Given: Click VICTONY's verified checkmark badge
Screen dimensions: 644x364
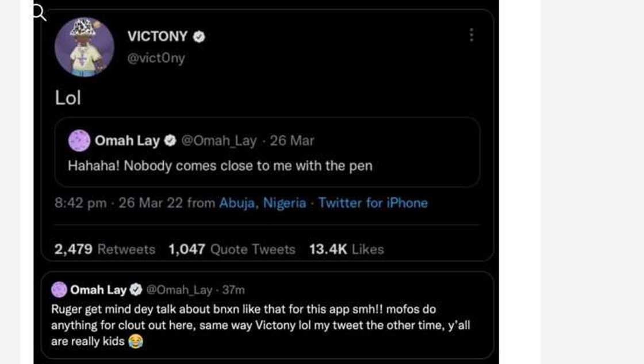Looking at the screenshot, I should pyautogui.click(x=199, y=36).
